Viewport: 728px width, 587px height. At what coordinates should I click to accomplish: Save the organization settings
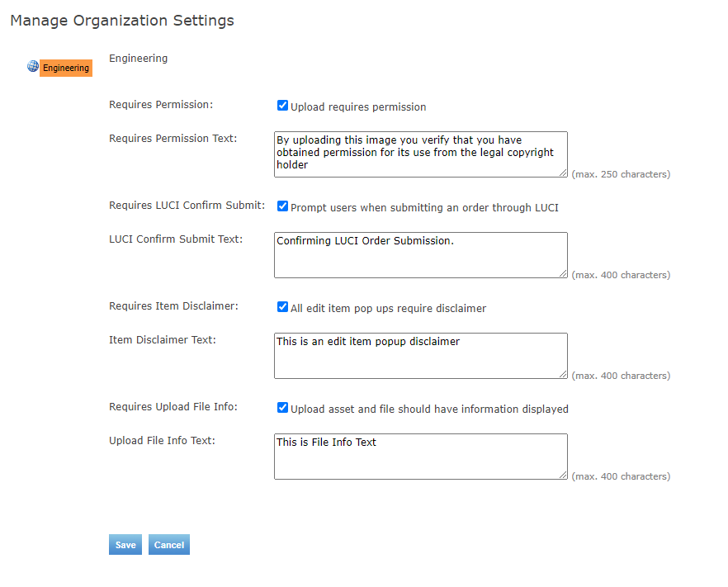click(125, 545)
